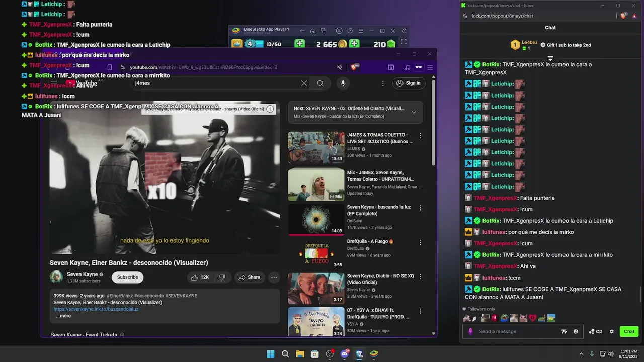Open Kick channel points icon

[596, 331]
